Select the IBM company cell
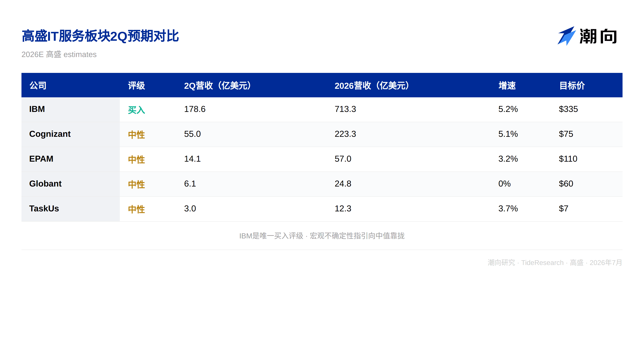Viewport: 644px width, 343px height. tap(70, 109)
